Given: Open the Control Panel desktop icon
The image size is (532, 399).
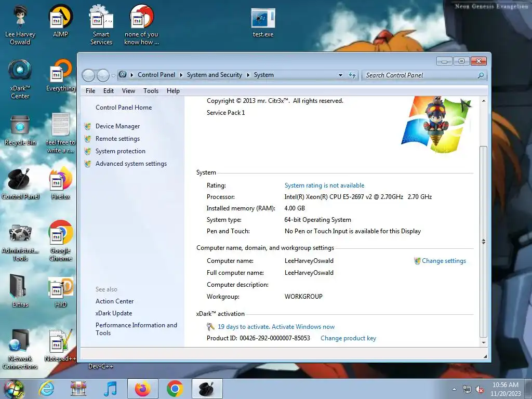Looking at the screenshot, I should [x=20, y=183].
